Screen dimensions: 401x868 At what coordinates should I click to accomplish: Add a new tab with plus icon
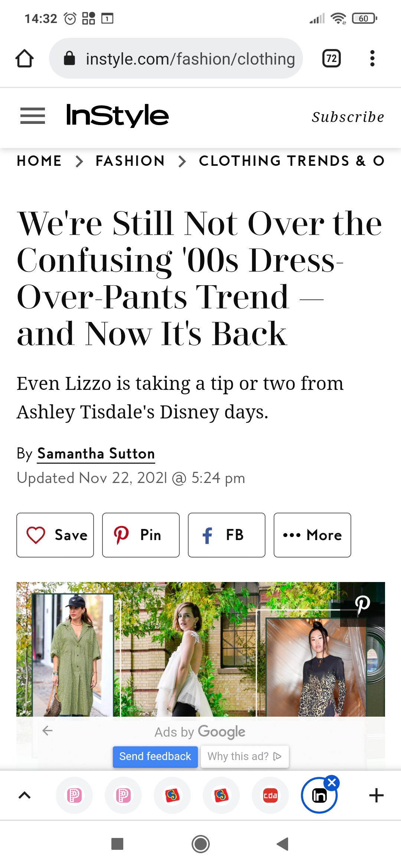(x=376, y=795)
